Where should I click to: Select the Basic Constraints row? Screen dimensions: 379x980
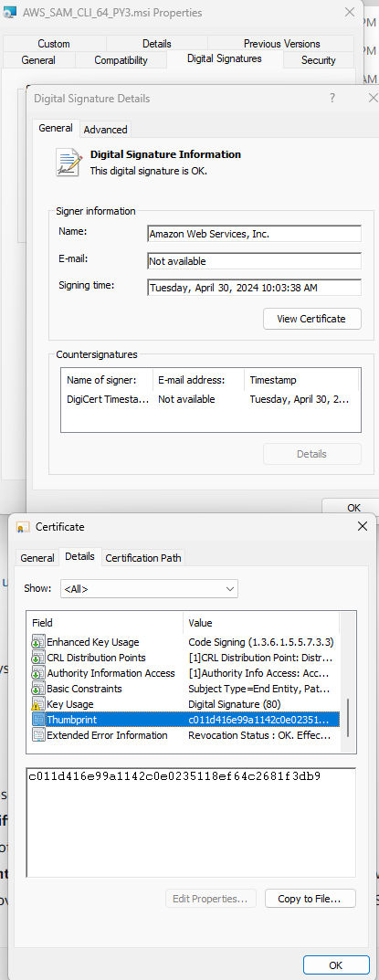(x=184, y=689)
